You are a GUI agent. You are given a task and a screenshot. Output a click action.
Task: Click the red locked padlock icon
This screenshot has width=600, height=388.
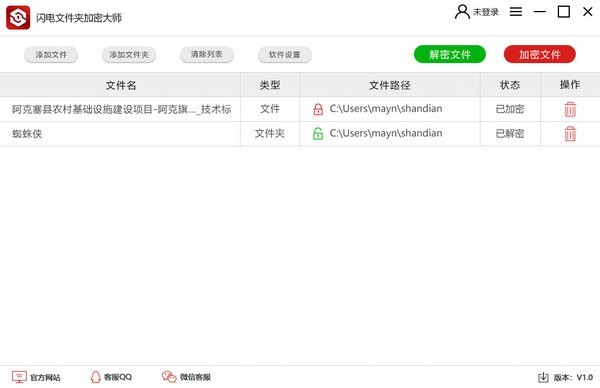(318, 109)
